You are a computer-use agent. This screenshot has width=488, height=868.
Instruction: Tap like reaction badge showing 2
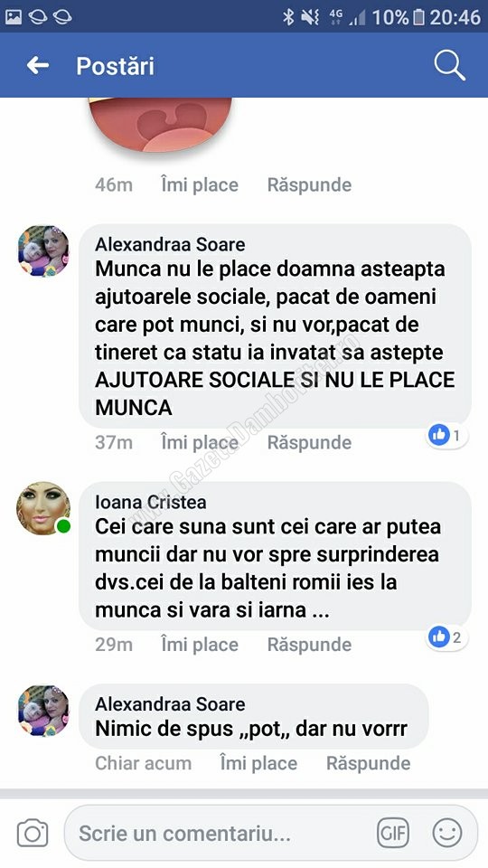coord(447,637)
